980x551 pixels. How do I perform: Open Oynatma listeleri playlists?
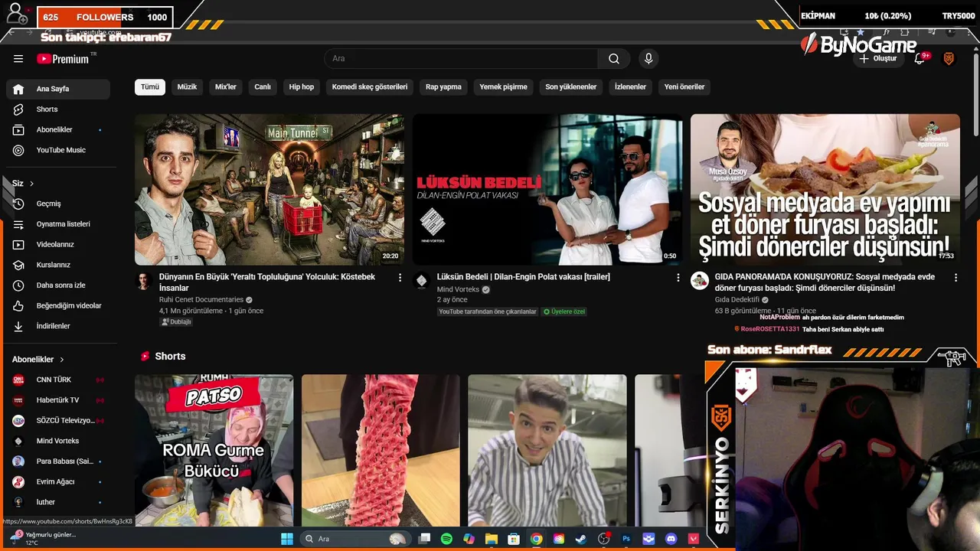click(58, 224)
